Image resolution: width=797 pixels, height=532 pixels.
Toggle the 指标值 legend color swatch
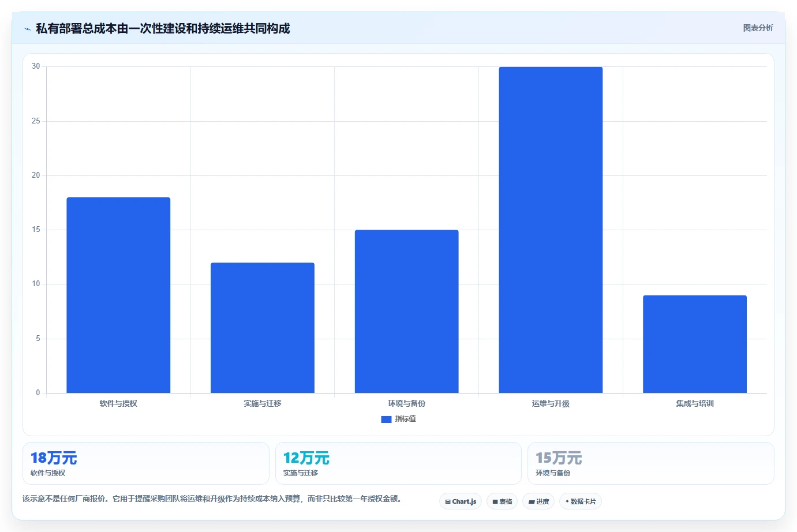pos(386,419)
